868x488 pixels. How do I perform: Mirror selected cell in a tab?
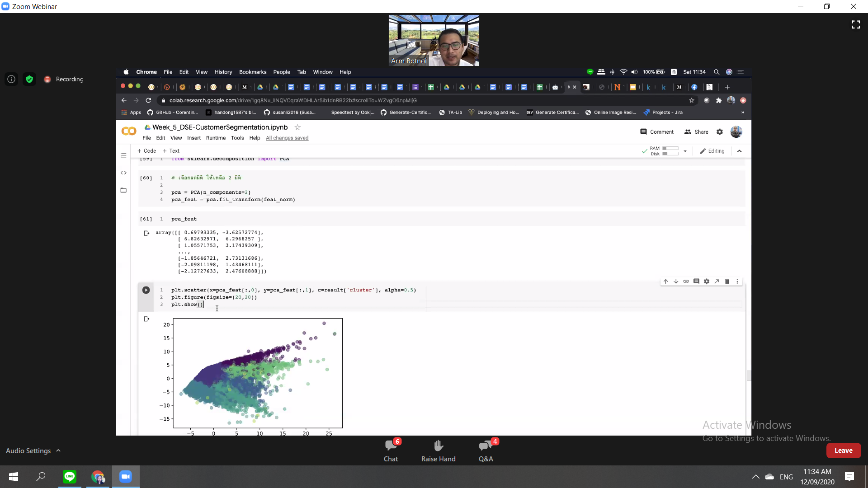pos(717,282)
